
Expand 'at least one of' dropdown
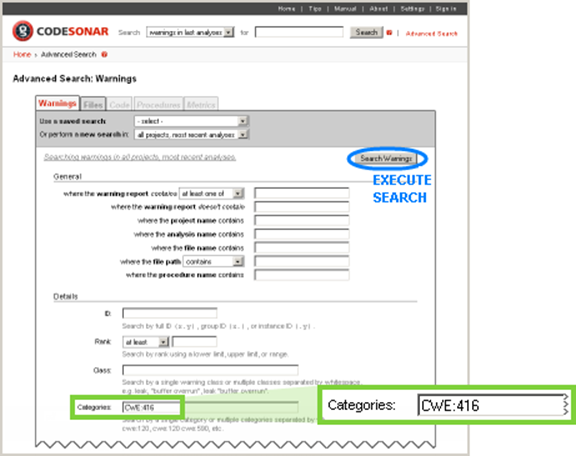(211, 193)
